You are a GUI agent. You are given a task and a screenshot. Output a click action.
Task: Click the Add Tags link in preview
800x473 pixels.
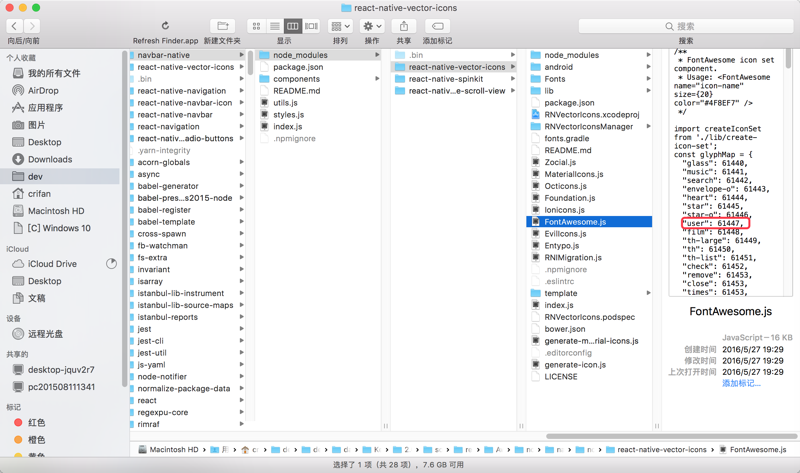[x=741, y=383]
